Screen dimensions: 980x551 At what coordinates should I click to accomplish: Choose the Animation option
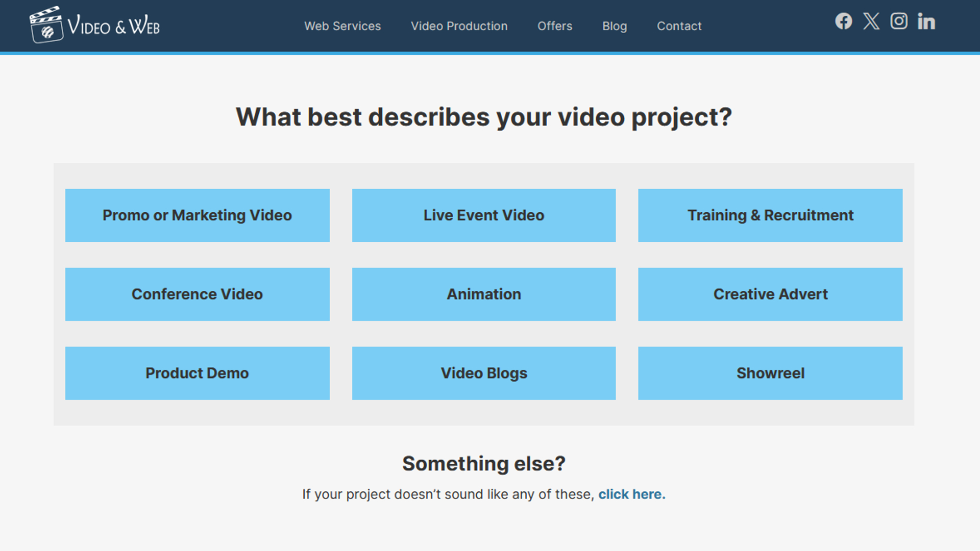click(x=484, y=294)
